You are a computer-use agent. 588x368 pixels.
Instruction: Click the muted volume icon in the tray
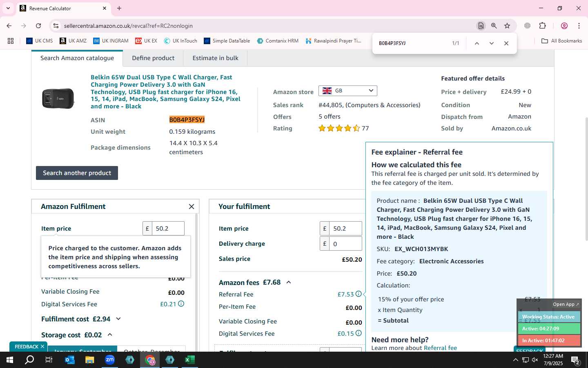[x=535, y=360]
